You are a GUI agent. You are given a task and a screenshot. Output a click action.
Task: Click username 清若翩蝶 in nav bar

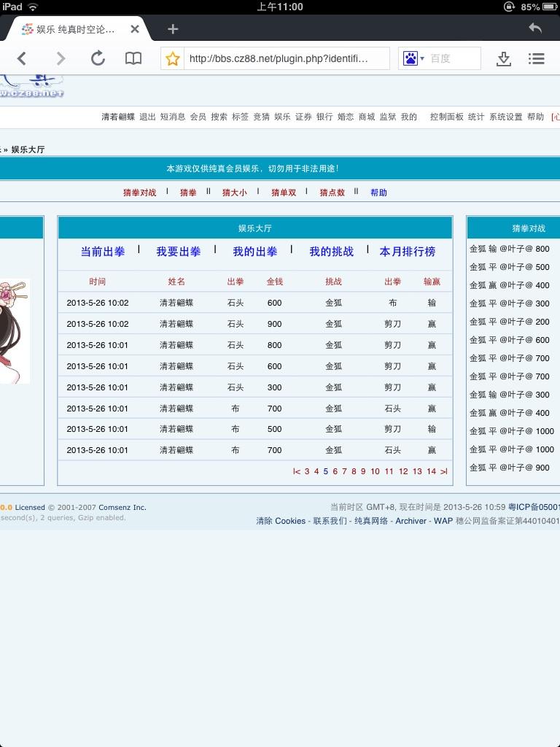click(x=118, y=117)
